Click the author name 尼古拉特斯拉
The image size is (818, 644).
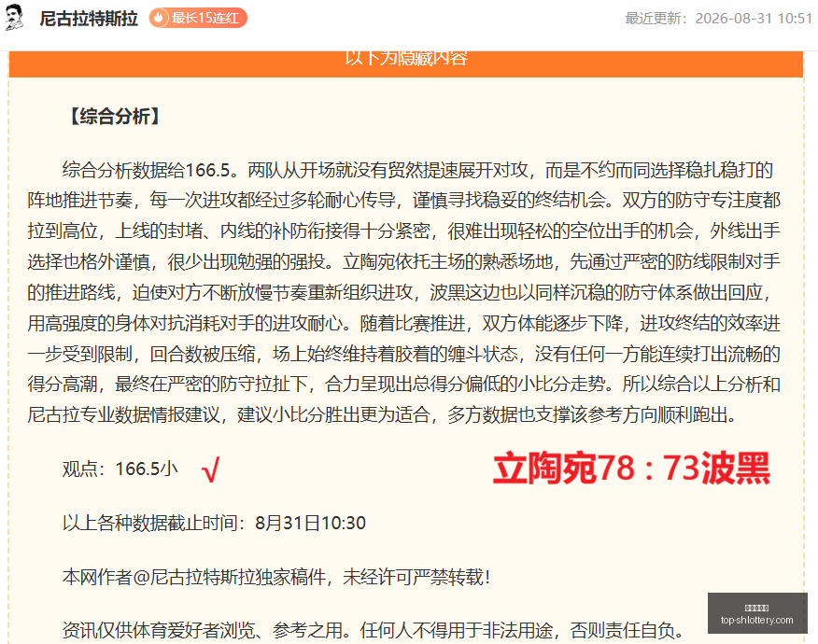click(x=89, y=19)
